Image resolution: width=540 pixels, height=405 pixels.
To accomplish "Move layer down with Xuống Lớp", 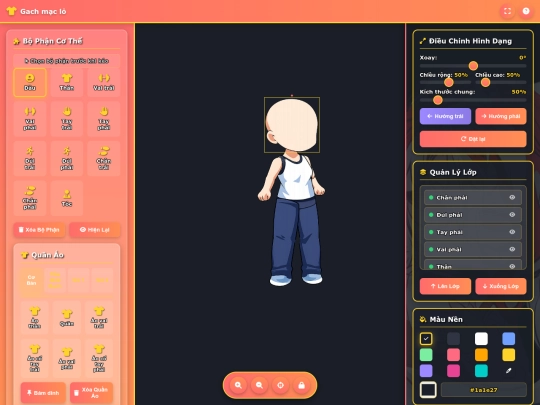I will [x=501, y=286].
